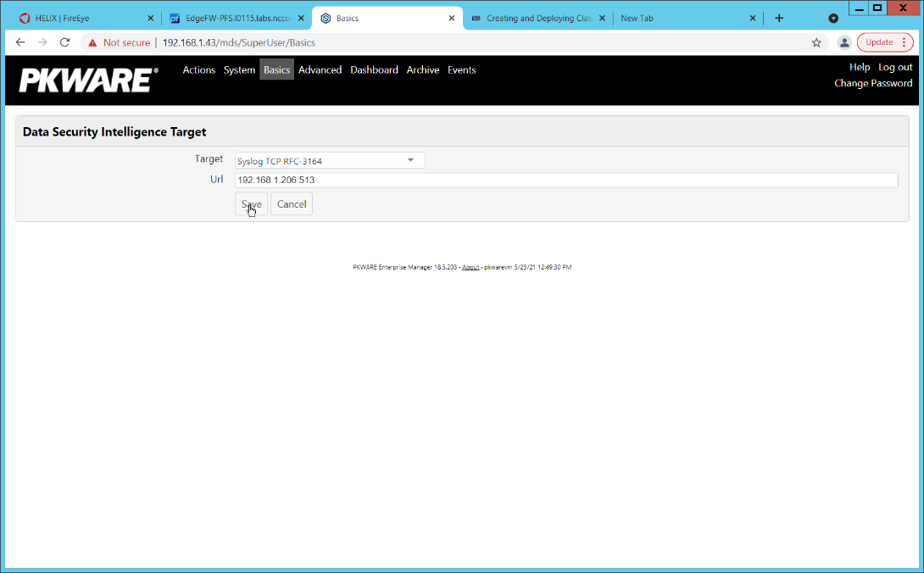Click the new tab plus icon

click(779, 18)
